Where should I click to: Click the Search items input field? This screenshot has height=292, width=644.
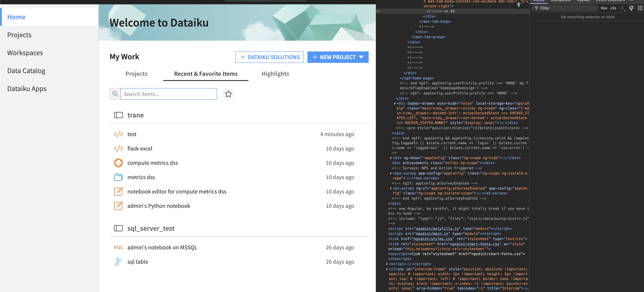[x=169, y=94]
